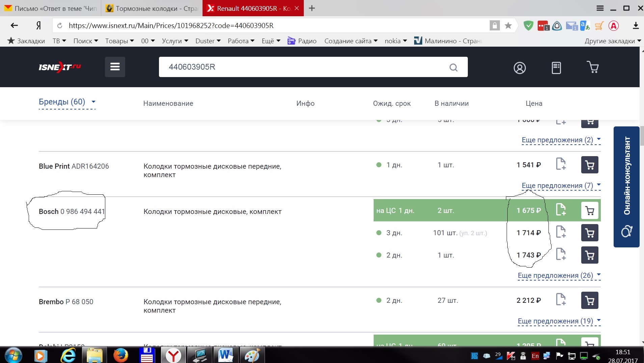
Task: Open the hamburger menu next to the ISNEXT logo
Action: (115, 67)
